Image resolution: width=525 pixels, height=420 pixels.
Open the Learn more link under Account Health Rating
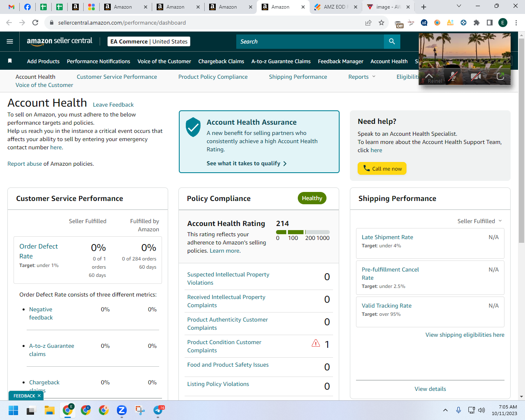tap(225, 251)
